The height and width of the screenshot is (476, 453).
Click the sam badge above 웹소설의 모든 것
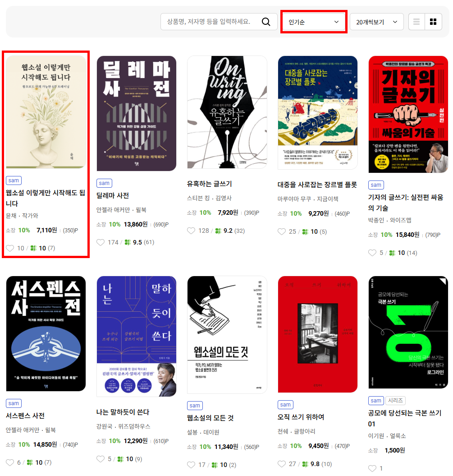(x=195, y=405)
